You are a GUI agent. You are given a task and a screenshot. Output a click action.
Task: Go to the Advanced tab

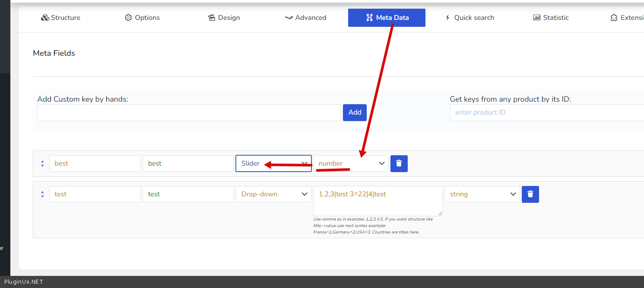click(x=305, y=18)
